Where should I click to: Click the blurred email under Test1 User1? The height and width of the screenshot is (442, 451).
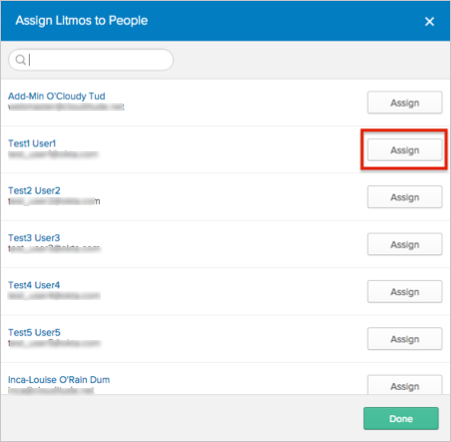[x=53, y=154]
